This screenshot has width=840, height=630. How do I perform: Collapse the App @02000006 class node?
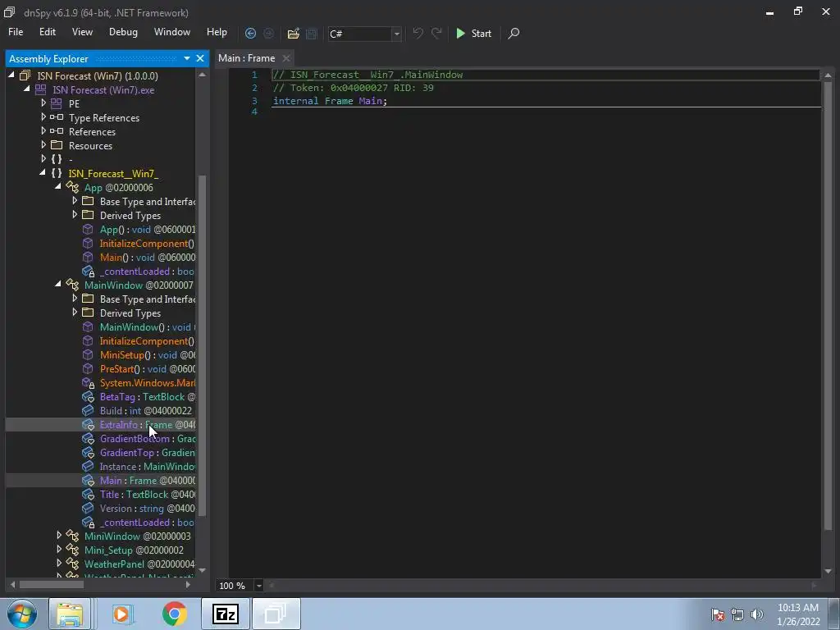click(58, 186)
